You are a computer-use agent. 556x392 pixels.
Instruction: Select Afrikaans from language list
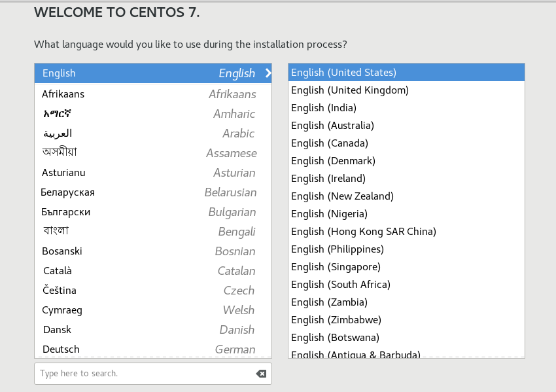pyautogui.click(x=152, y=94)
